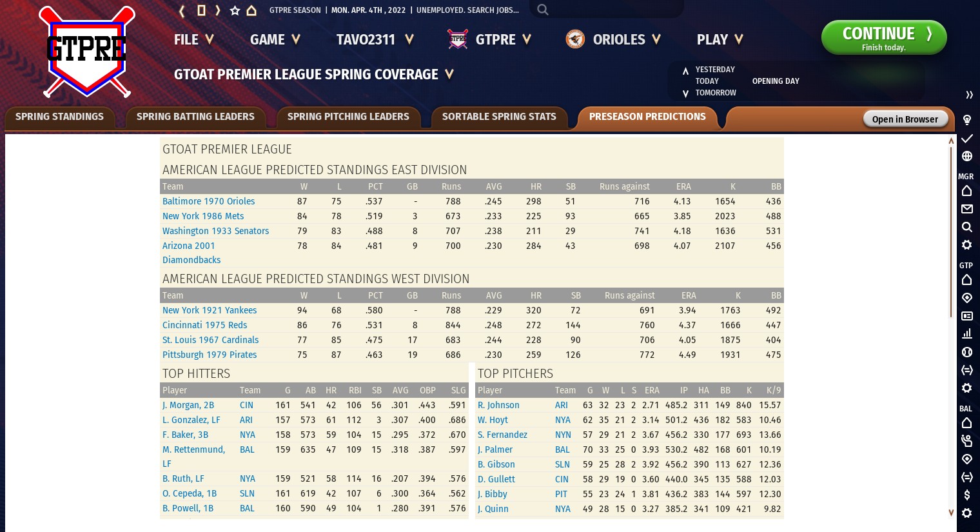Image resolution: width=980 pixels, height=532 pixels.
Task: Expand GToat Premier League Spring Coverage dropdown
Action: [x=313, y=75]
